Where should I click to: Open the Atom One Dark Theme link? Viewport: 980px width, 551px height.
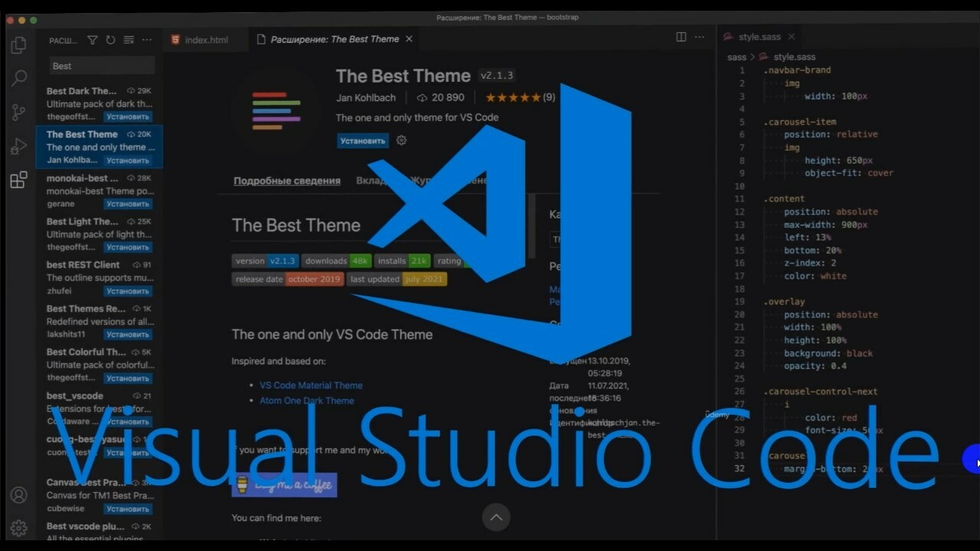point(307,401)
